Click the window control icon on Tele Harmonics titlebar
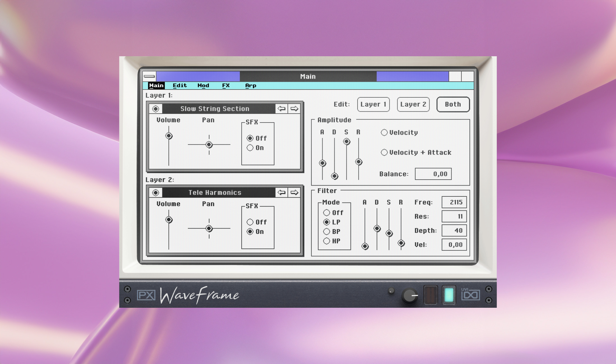The height and width of the screenshot is (364, 616). tap(156, 192)
